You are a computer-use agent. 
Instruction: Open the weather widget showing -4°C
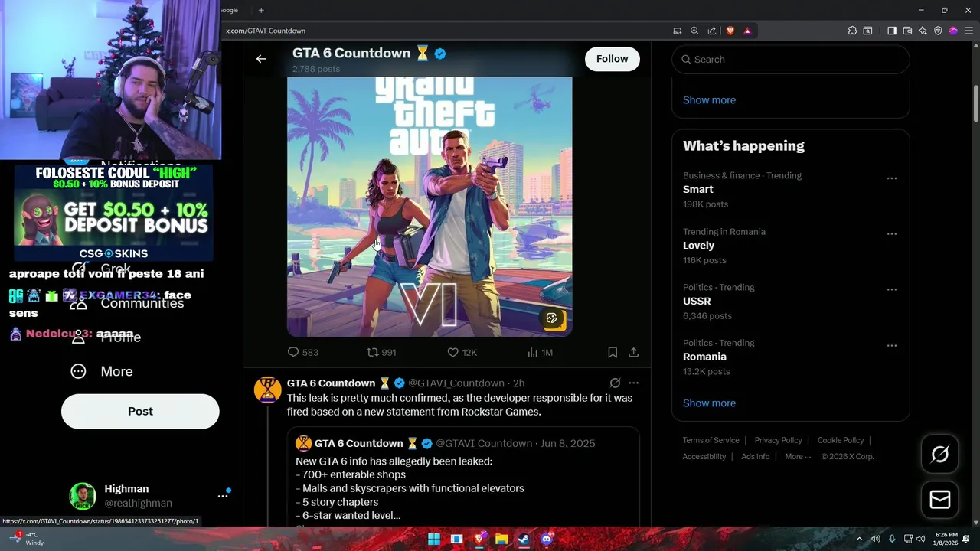(x=25, y=539)
